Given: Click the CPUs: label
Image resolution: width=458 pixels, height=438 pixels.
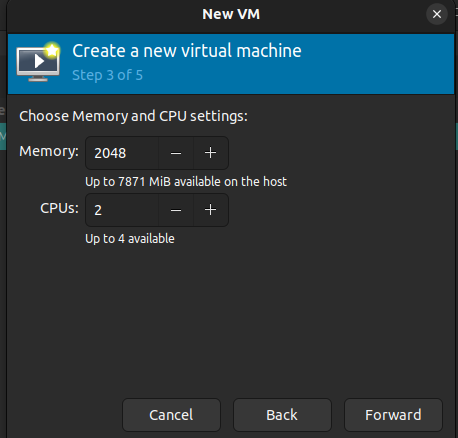Looking at the screenshot, I should [59, 208].
